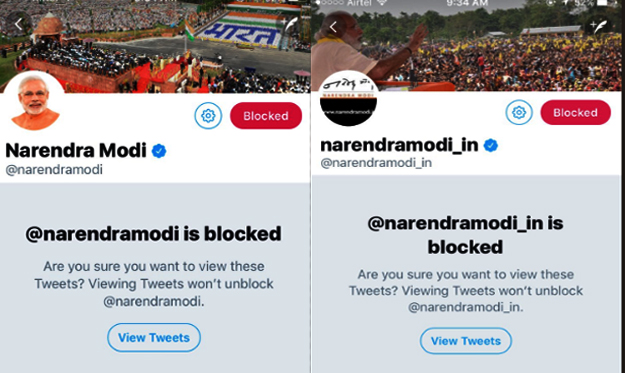Toggle the Blocked button for @narendramodi

tap(266, 116)
